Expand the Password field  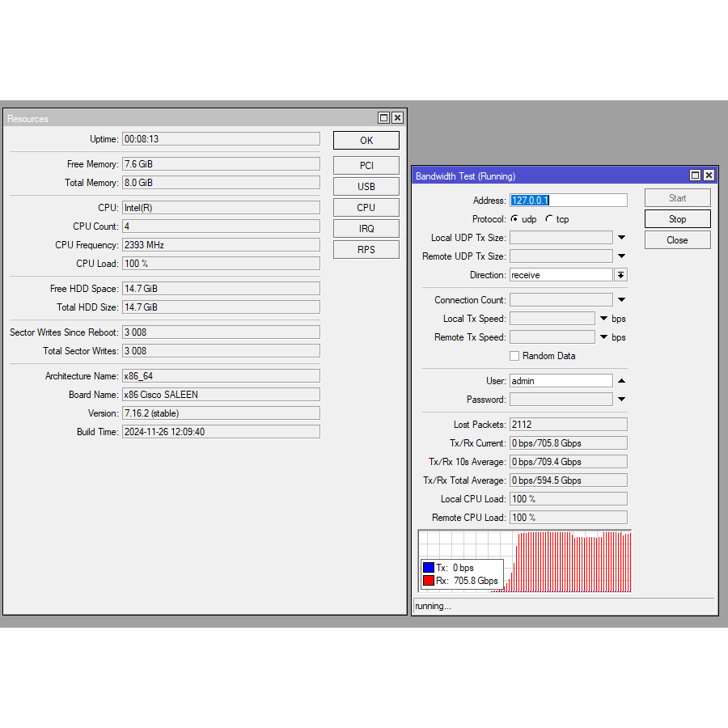click(x=621, y=400)
